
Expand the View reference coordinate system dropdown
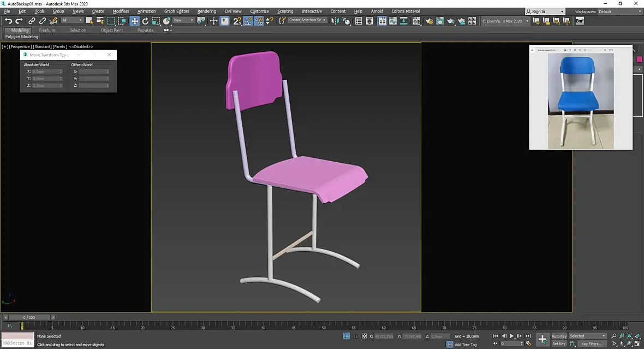(x=183, y=21)
